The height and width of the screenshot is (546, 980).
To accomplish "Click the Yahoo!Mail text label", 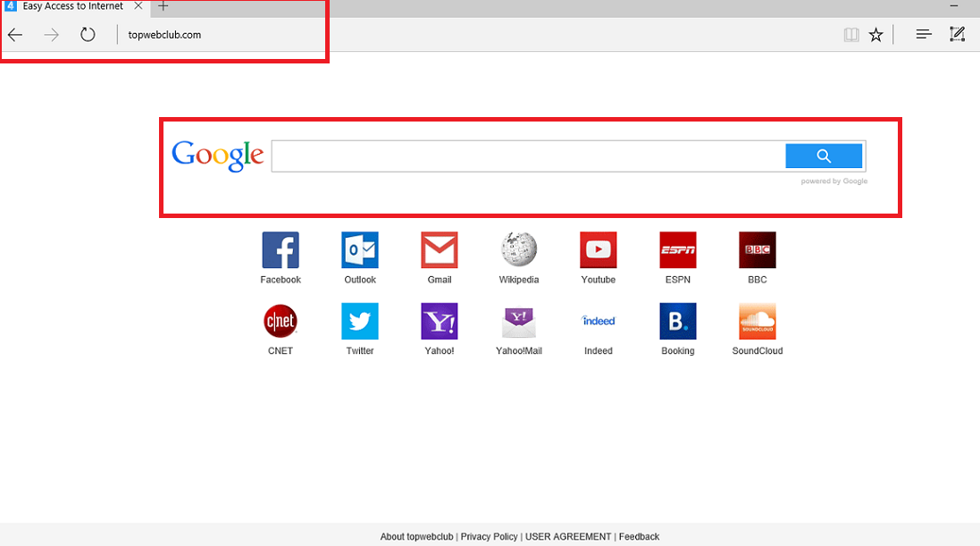I will [x=519, y=351].
